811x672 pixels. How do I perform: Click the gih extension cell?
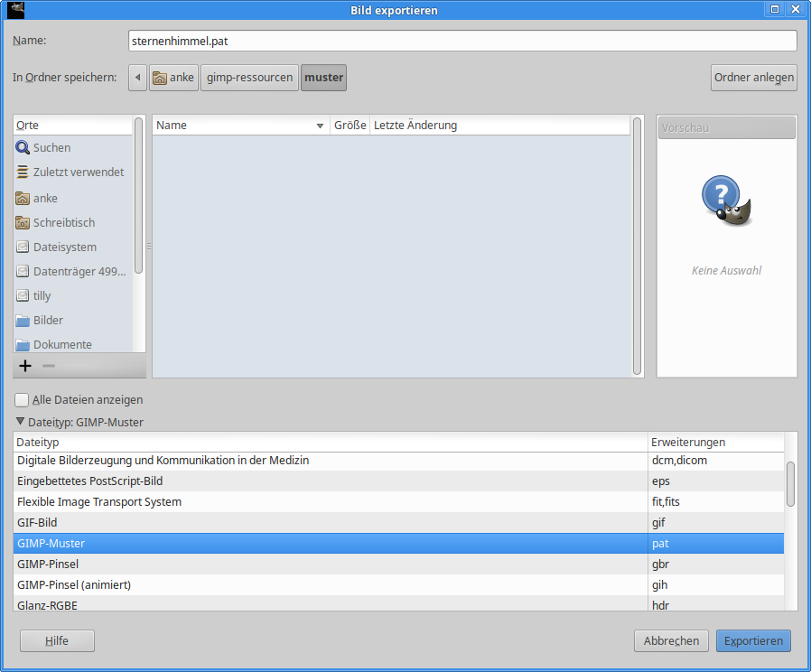pyautogui.click(x=716, y=584)
